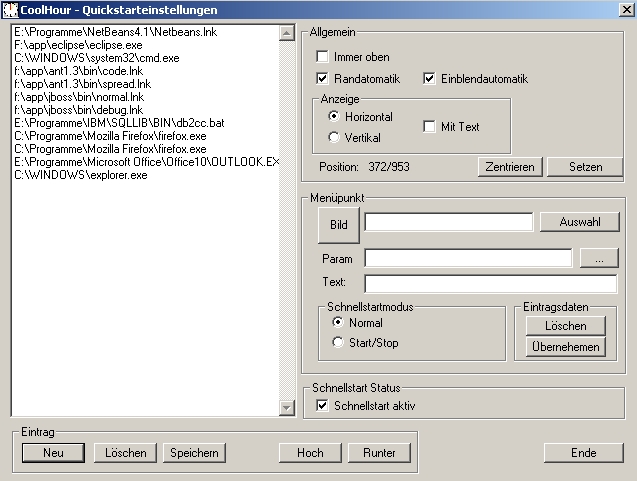The width and height of the screenshot is (637, 481).
Task: Toggle the Randatomatik checkbox
Action: tap(322, 78)
